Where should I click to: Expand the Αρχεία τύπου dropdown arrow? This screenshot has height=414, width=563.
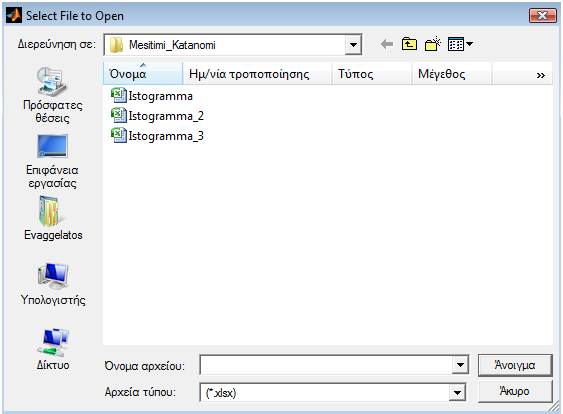457,392
